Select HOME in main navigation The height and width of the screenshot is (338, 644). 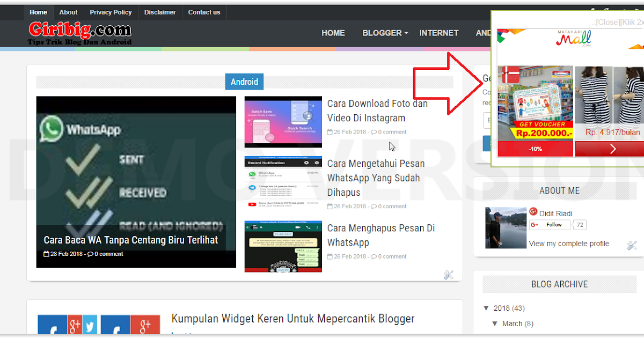pyautogui.click(x=333, y=33)
